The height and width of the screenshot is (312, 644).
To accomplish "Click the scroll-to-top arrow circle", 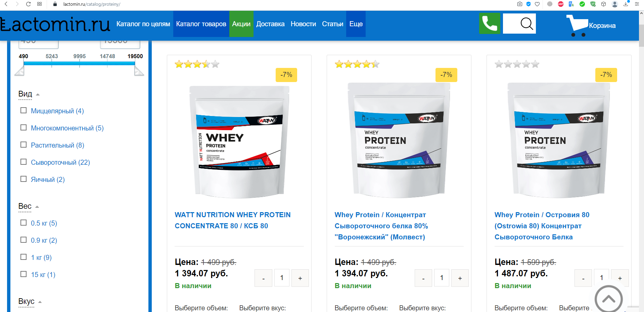I will click(608, 299).
